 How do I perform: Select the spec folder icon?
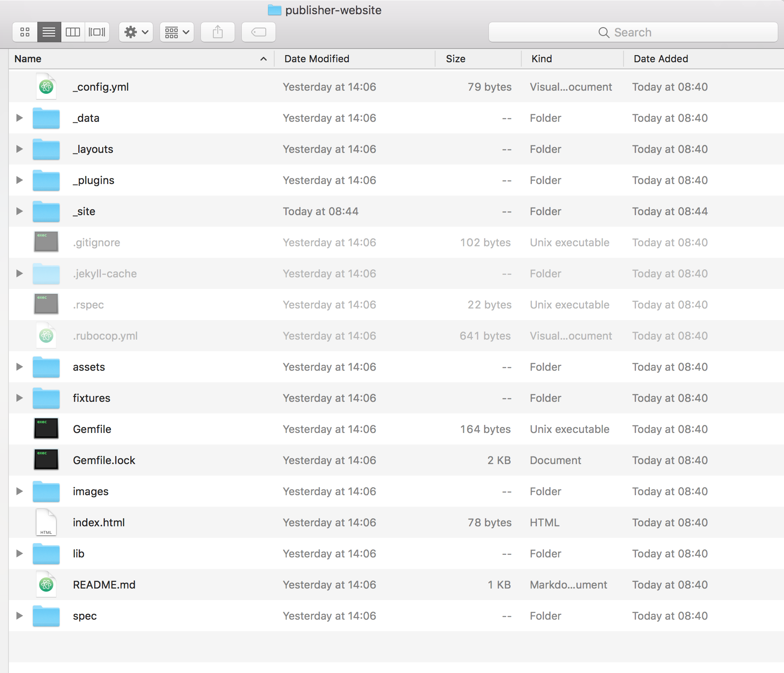coord(46,616)
